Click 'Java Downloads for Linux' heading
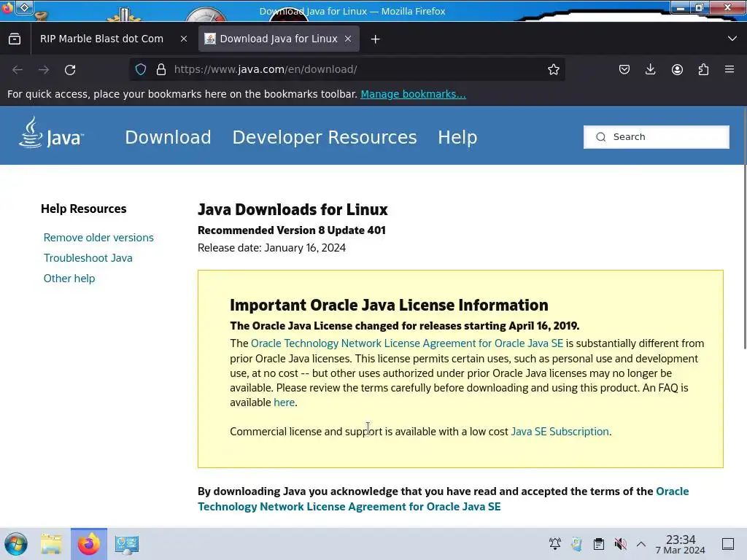 [293, 210]
